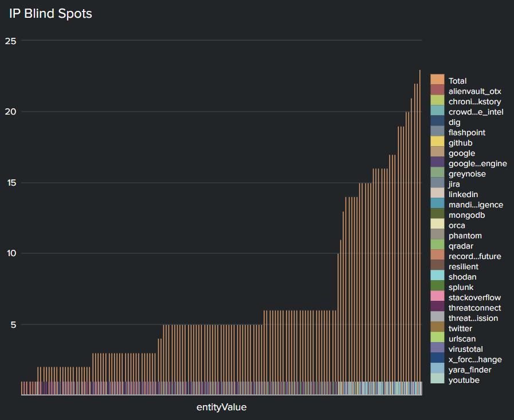The width and height of the screenshot is (514, 420).
Task: Click the google legend swatch
Action: [x=437, y=152]
